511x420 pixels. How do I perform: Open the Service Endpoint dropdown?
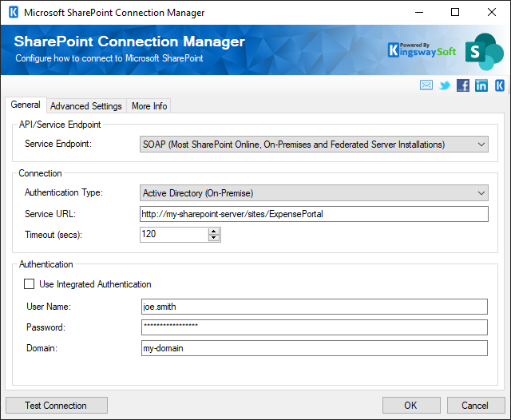314,144
